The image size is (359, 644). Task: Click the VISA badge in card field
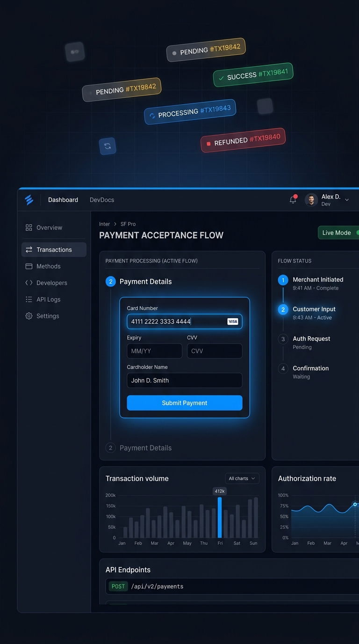[232, 322]
